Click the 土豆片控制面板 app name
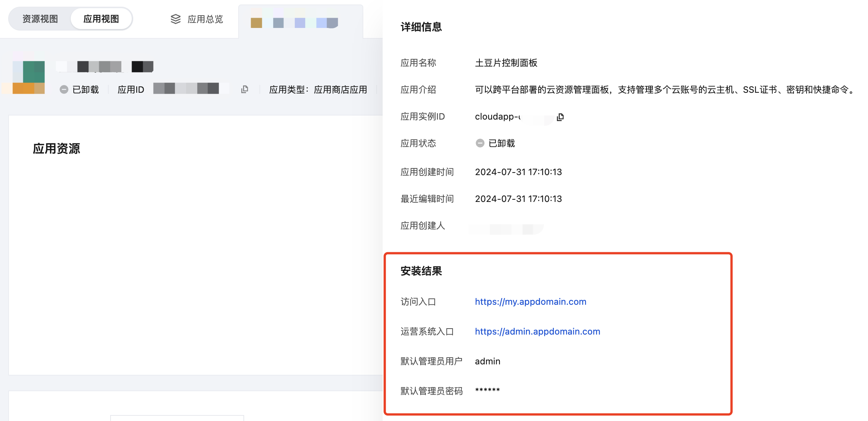 506,63
